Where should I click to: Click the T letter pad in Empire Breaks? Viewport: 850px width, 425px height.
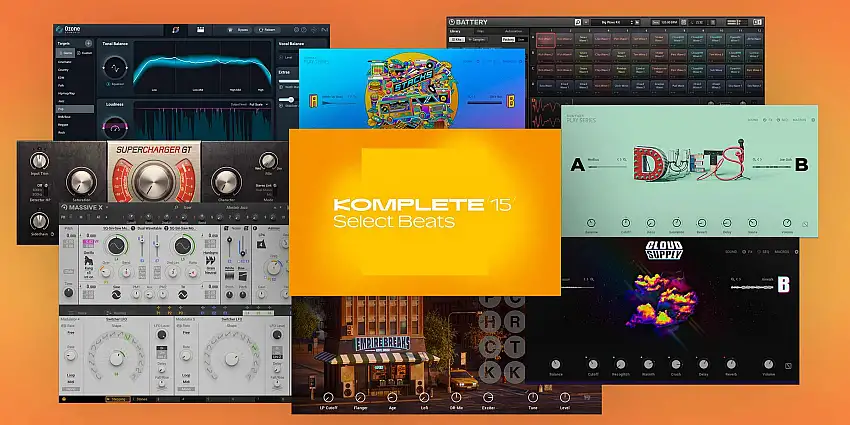pos(514,345)
